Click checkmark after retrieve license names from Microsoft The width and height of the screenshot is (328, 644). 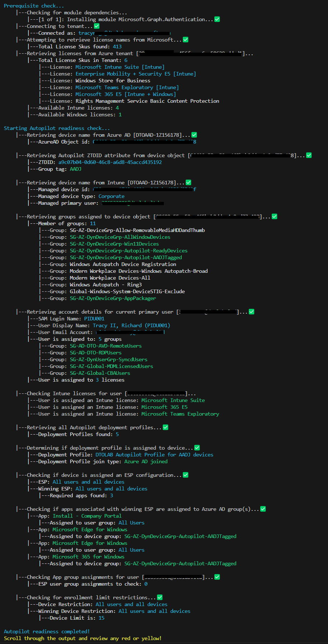pos(186,40)
